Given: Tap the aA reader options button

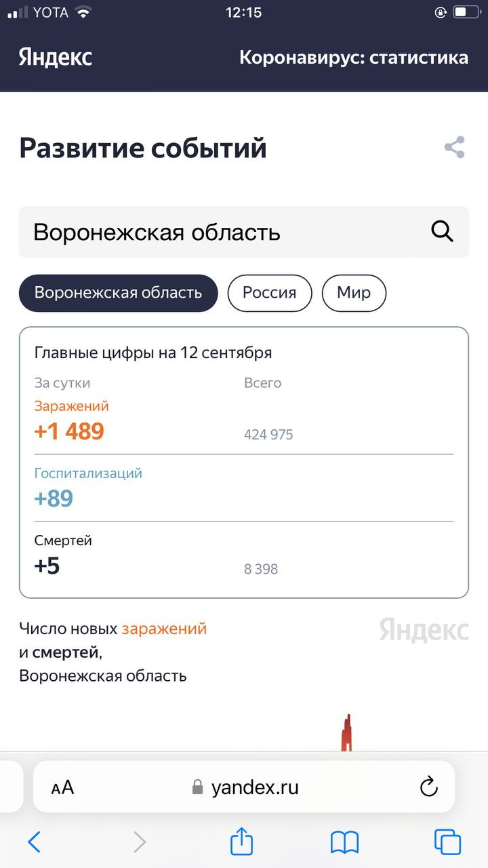Looking at the screenshot, I should (62, 787).
